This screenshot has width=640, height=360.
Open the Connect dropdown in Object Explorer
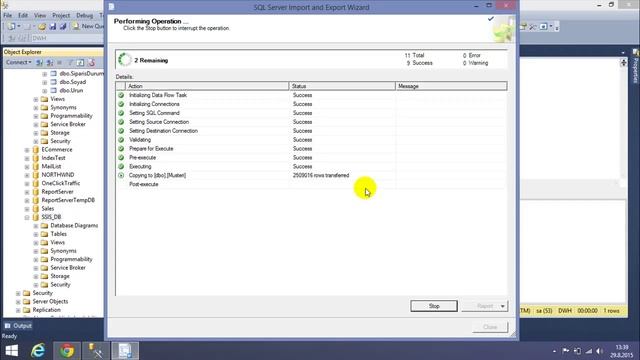point(18,62)
